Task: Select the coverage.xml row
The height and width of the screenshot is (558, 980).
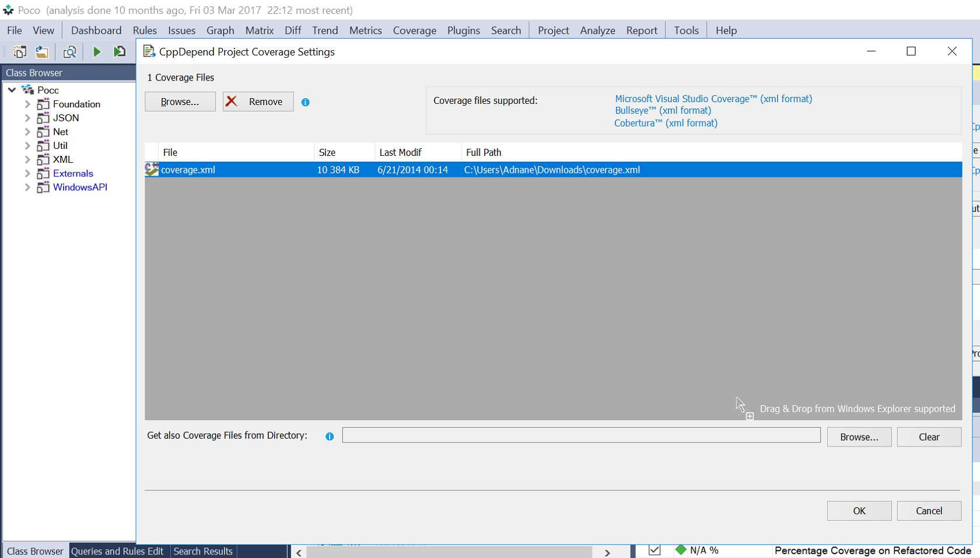Action: tap(553, 170)
